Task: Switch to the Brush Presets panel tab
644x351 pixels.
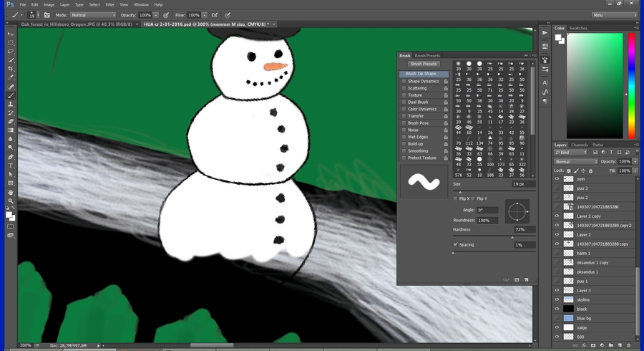Action: point(427,55)
